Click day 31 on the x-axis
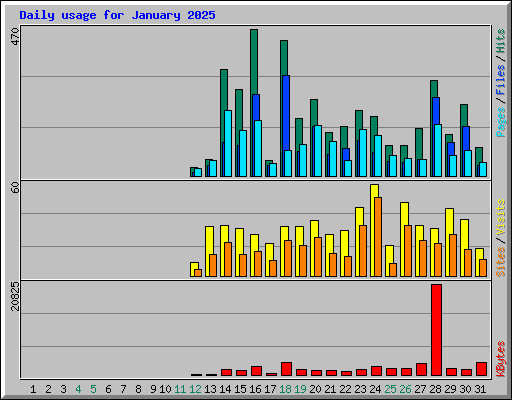 [x=480, y=389]
